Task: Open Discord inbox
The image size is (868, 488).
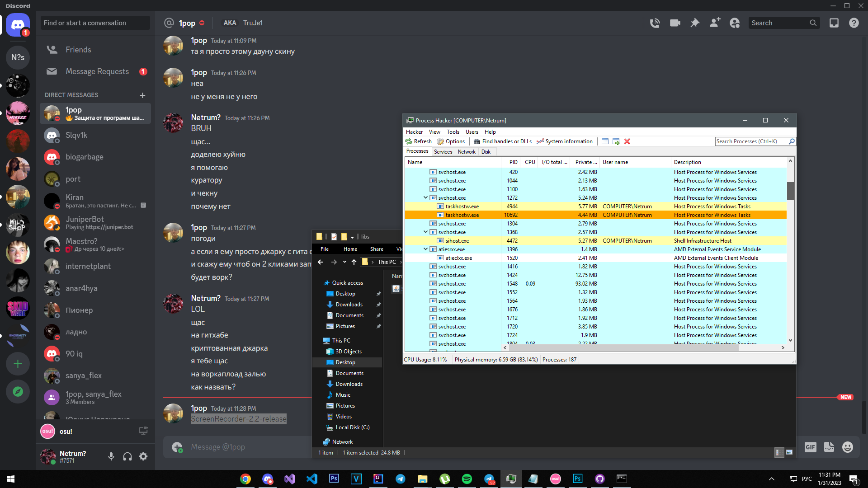Action: tap(834, 23)
